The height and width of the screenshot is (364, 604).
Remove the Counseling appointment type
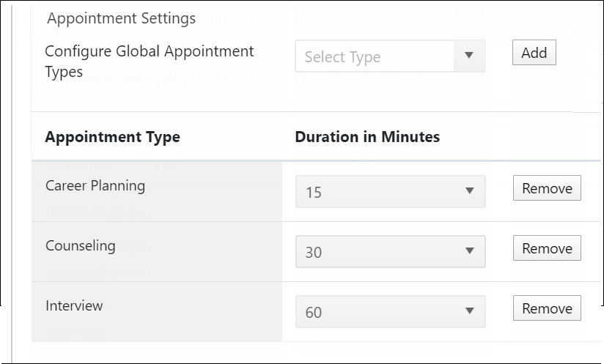click(x=547, y=248)
